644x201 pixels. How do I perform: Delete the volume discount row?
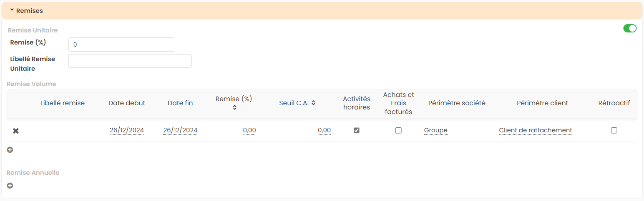tap(16, 131)
